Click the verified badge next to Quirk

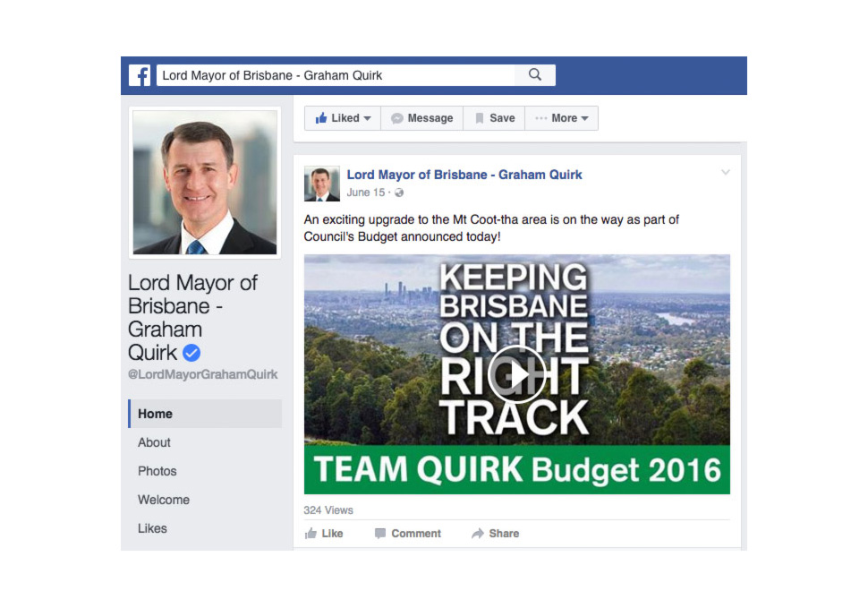pos(191,353)
